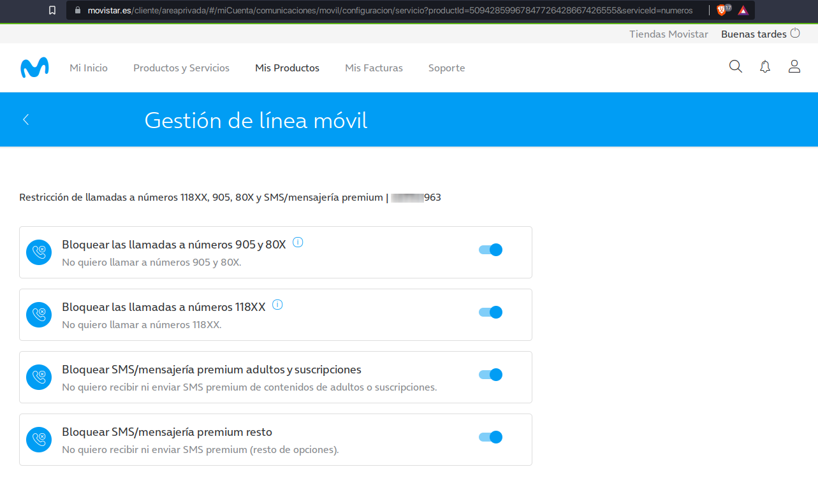The height and width of the screenshot is (504, 818).
Task: Toggle off blocking calls to 118XX
Action: pyautogui.click(x=490, y=312)
